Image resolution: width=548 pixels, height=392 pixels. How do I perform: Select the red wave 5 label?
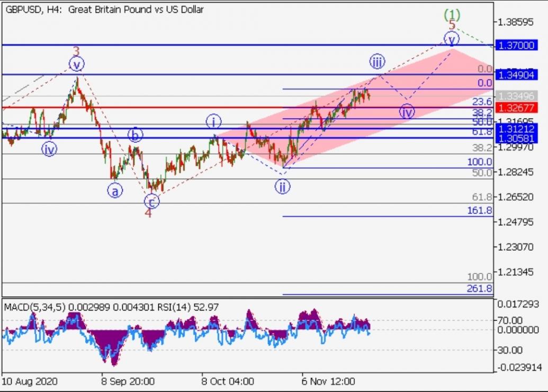point(452,25)
